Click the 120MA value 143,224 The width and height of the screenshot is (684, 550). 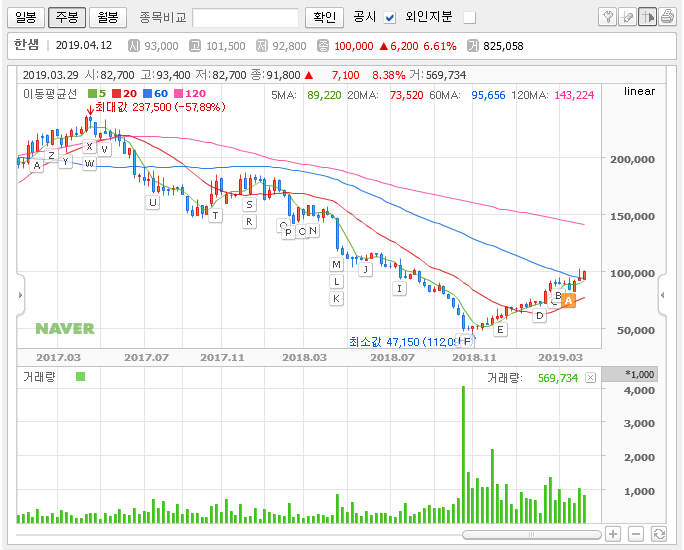click(574, 95)
